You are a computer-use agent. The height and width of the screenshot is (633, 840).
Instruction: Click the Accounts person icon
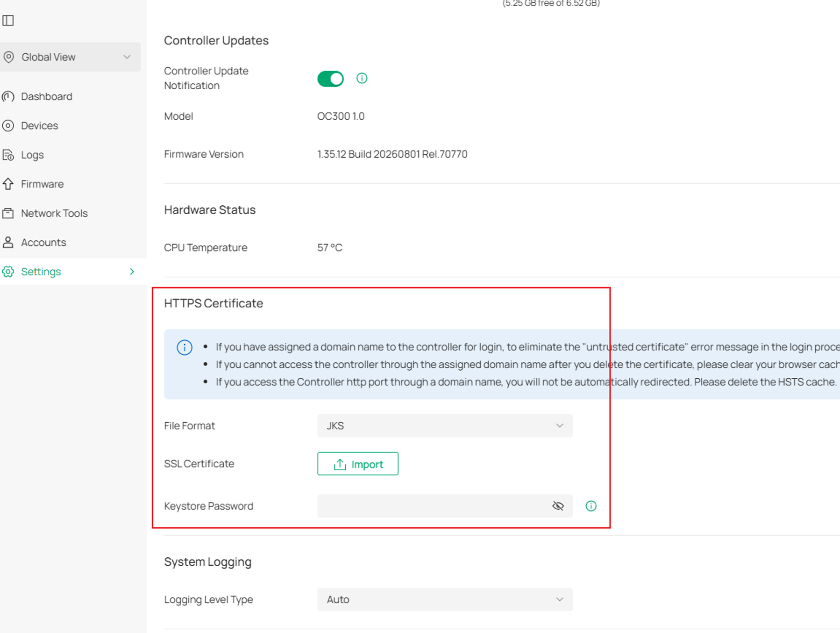pyautogui.click(x=8, y=243)
